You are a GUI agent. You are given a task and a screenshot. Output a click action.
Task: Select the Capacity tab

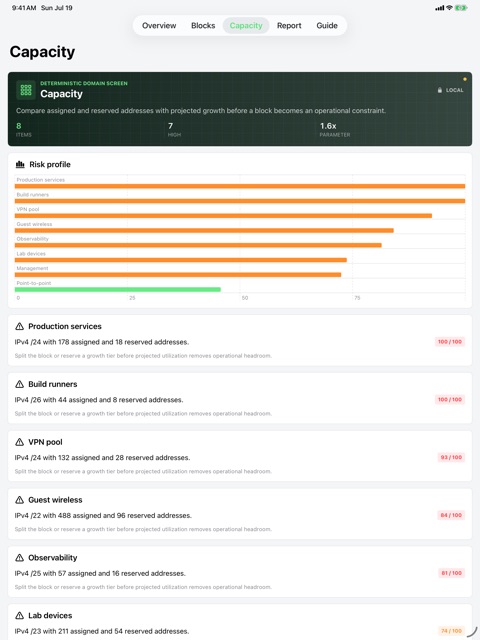246,25
